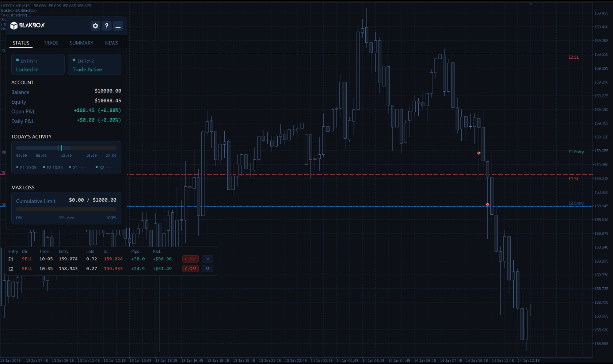Toggle breakeven (BE) for the E1 trade
The width and height of the screenshot is (613, 364).
coord(207,259)
